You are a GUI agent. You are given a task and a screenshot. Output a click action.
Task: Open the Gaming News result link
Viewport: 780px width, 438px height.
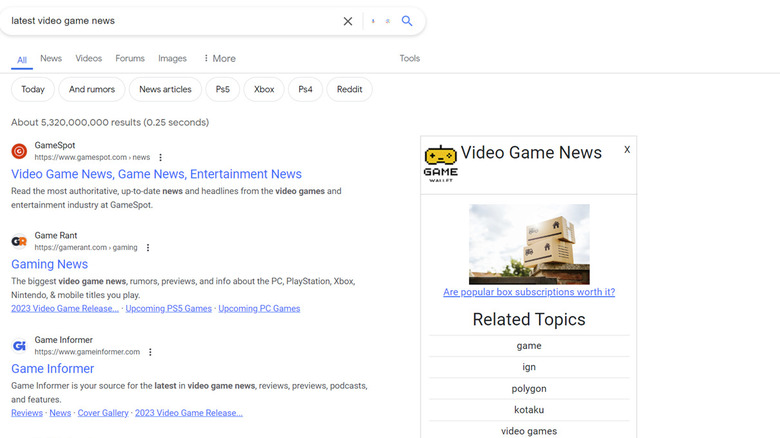[50, 264]
